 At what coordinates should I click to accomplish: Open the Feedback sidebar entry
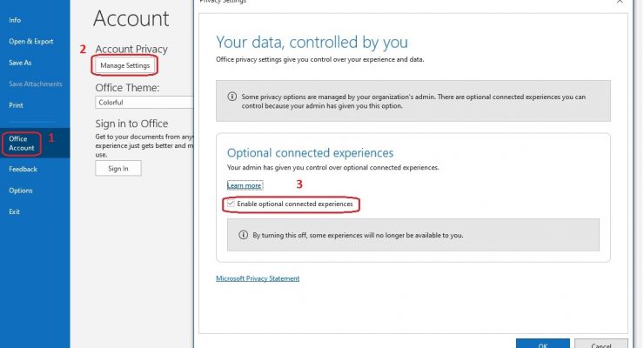(x=23, y=169)
